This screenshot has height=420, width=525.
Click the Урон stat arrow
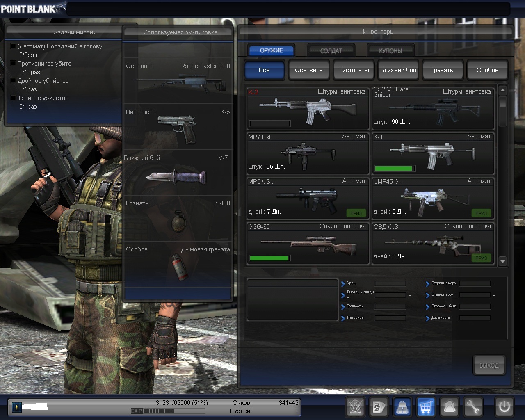343,283
